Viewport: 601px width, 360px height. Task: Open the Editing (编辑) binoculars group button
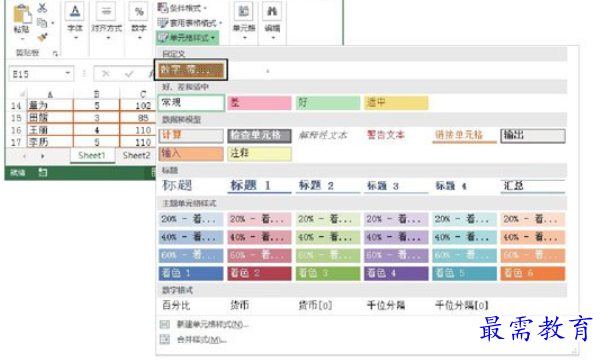click(x=273, y=21)
